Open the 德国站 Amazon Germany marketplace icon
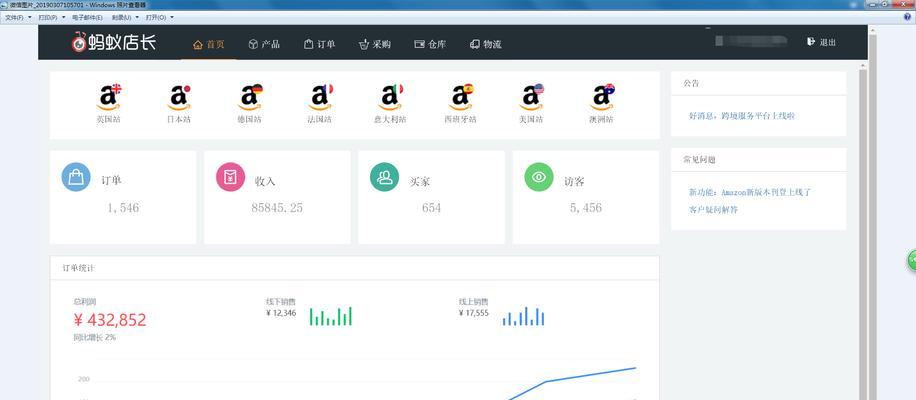 (x=249, y=97)
